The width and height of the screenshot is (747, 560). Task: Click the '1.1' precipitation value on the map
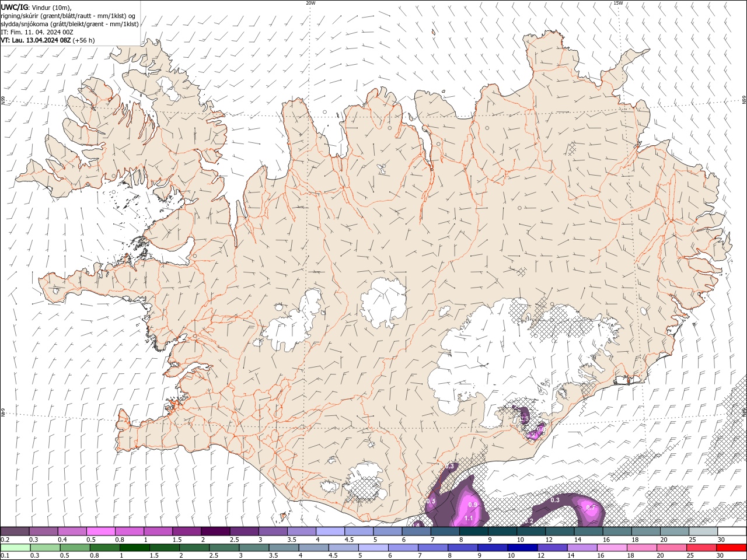(x=469, y=518)
